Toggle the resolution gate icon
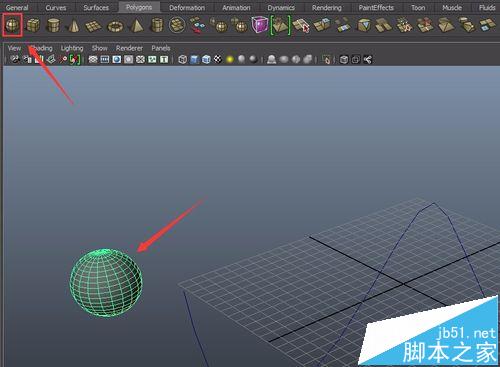 click(x=117, y=59)
